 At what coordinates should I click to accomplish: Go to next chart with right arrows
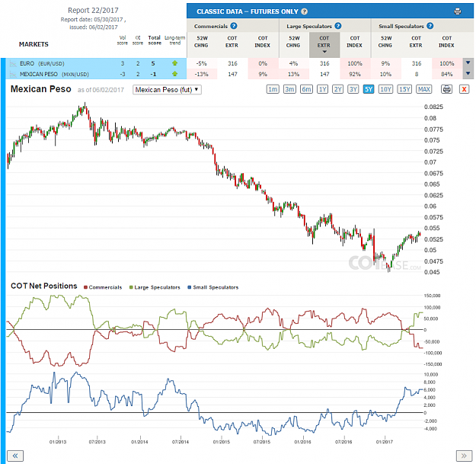pyautogui.click(x=464, y=456)
